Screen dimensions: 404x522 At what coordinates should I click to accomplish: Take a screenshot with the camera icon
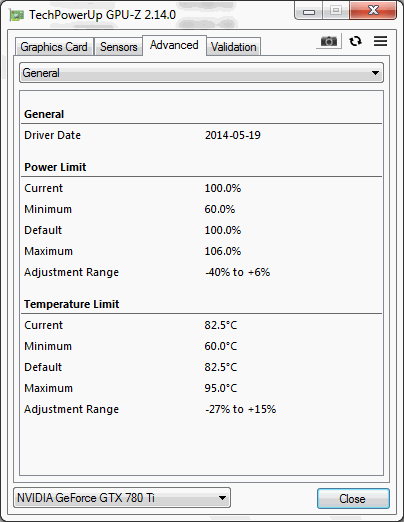pos(329,41)
